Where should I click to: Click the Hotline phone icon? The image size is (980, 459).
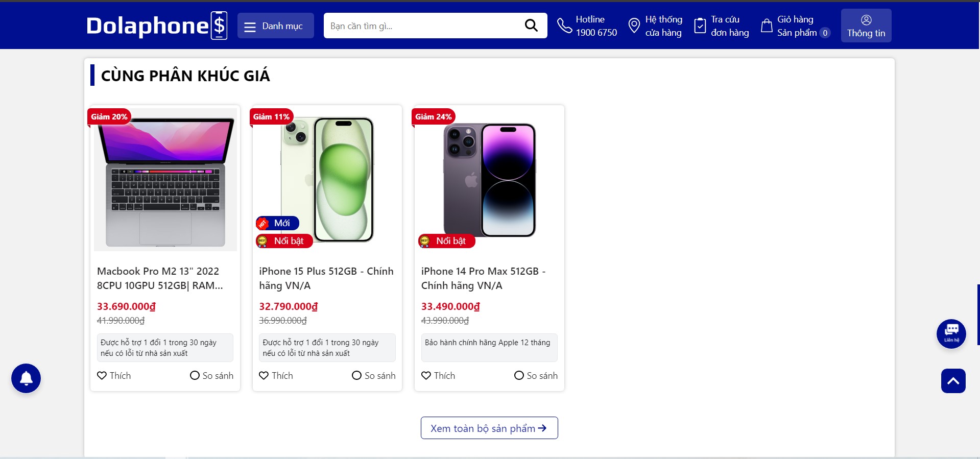tap(564, 26)
